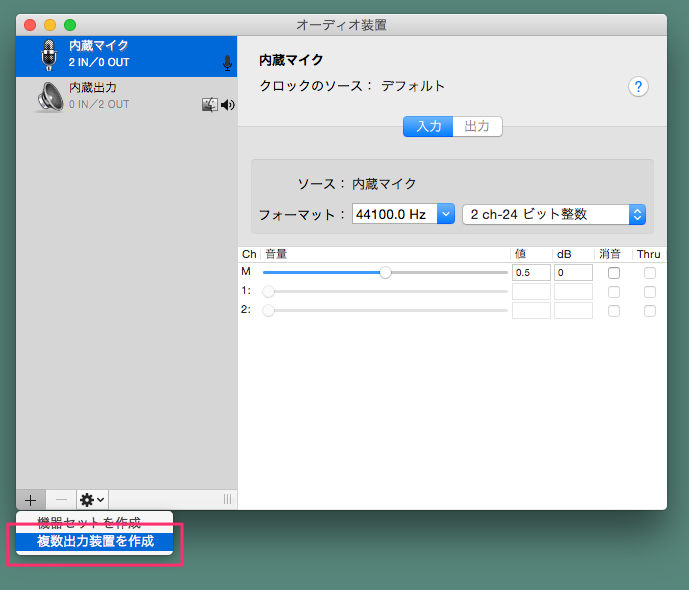Click channel 2 volume slider
Screen dimensions: 689x590
[385, 310]
